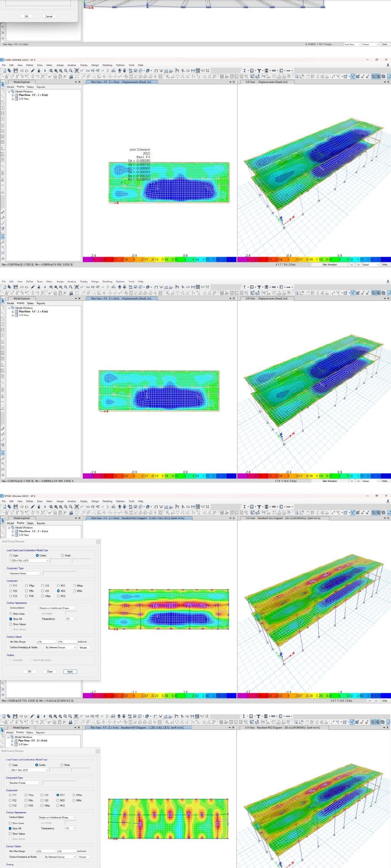This screenshot has height=868, width=391.
Task: Expand 3-D View node in topmost Model Explorer
Action: 13,99
